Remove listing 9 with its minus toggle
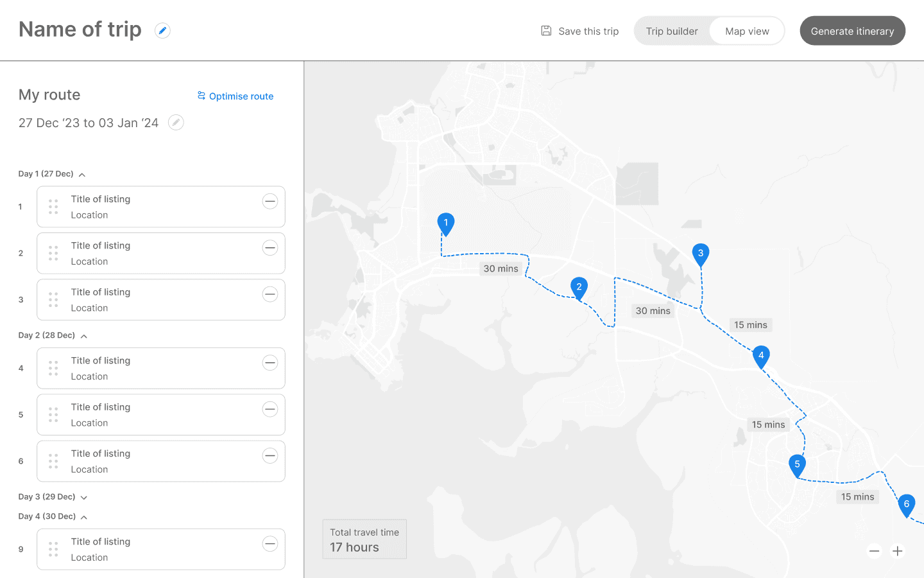 (270, 543)
